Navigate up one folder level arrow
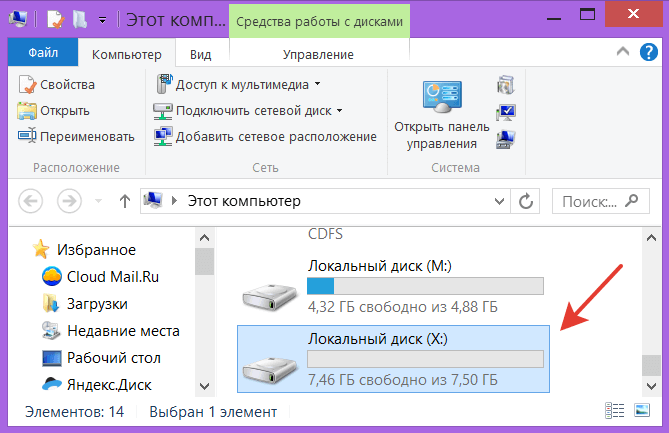 (x=125, y=201)
